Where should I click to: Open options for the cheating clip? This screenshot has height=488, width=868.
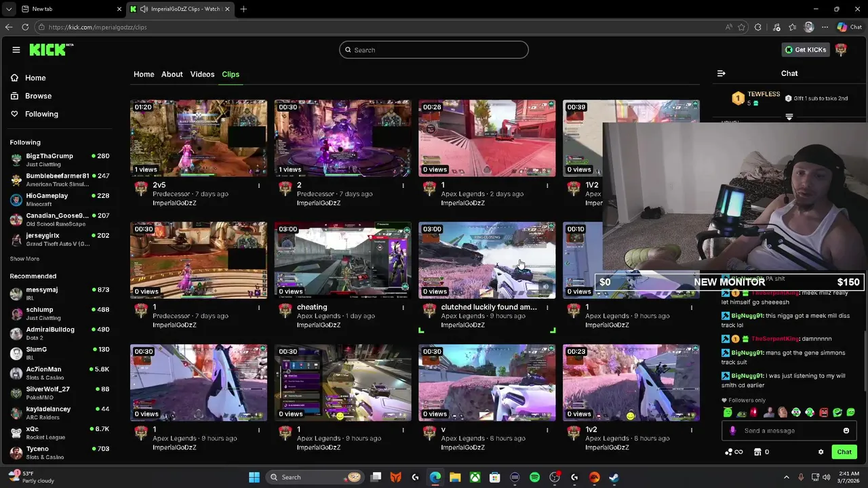click(403, 307)
